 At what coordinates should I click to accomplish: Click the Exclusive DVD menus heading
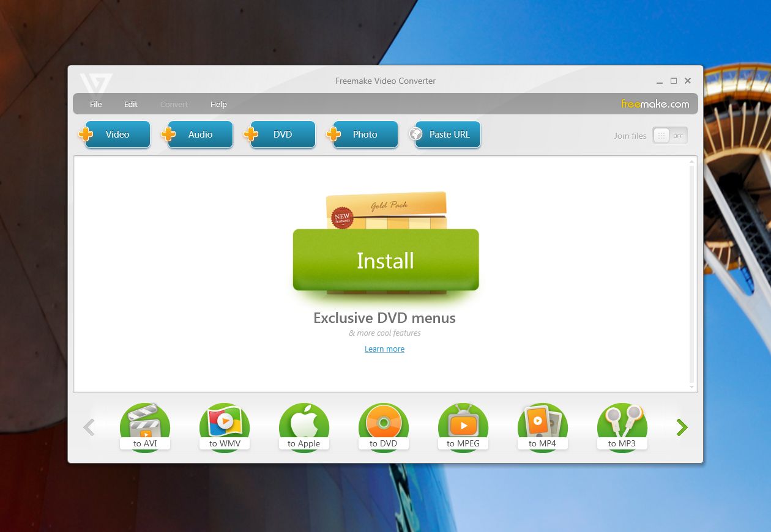(x=384, y=318)
